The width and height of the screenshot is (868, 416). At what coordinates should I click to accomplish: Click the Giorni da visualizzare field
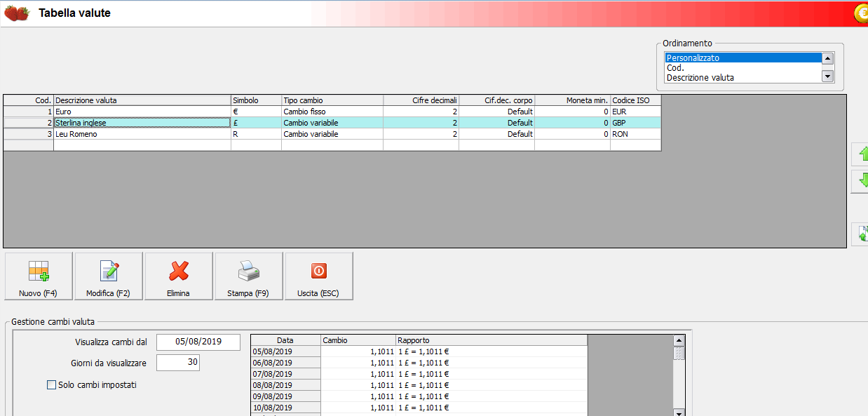pos(178,363)
